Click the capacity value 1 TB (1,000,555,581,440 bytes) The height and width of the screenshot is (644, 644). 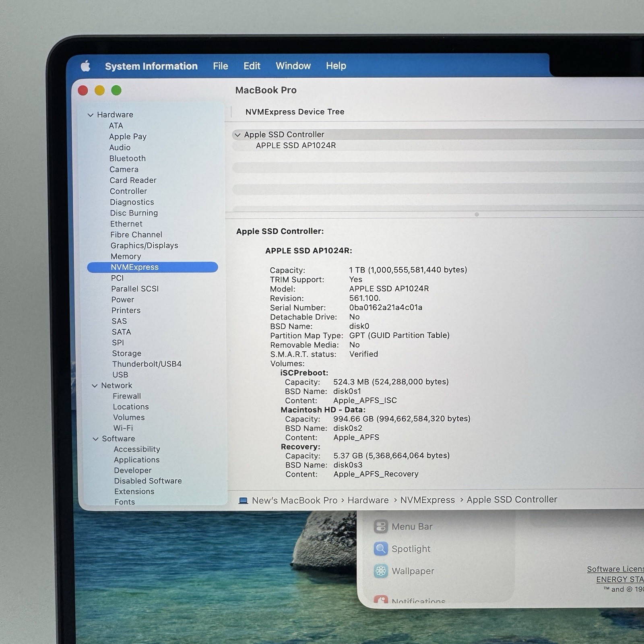[408, 270]
